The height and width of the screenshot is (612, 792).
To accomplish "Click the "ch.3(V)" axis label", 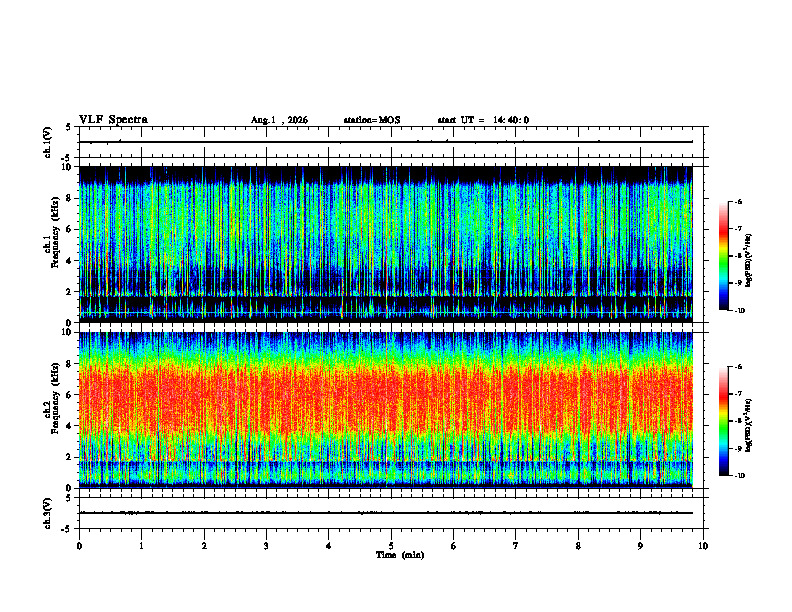I will click(48, 513).
